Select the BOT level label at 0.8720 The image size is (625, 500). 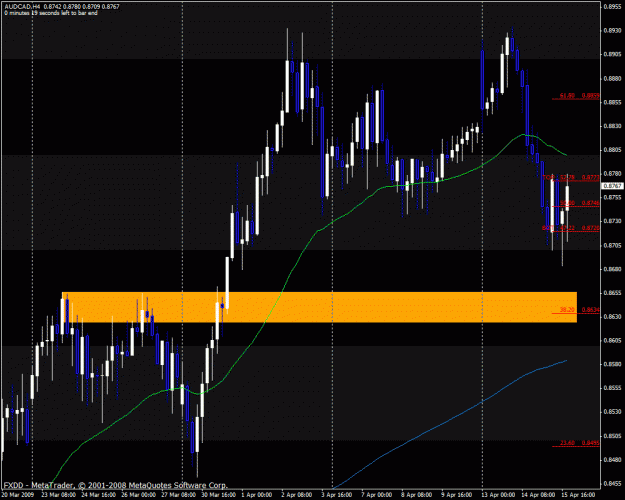coord(570,228)
